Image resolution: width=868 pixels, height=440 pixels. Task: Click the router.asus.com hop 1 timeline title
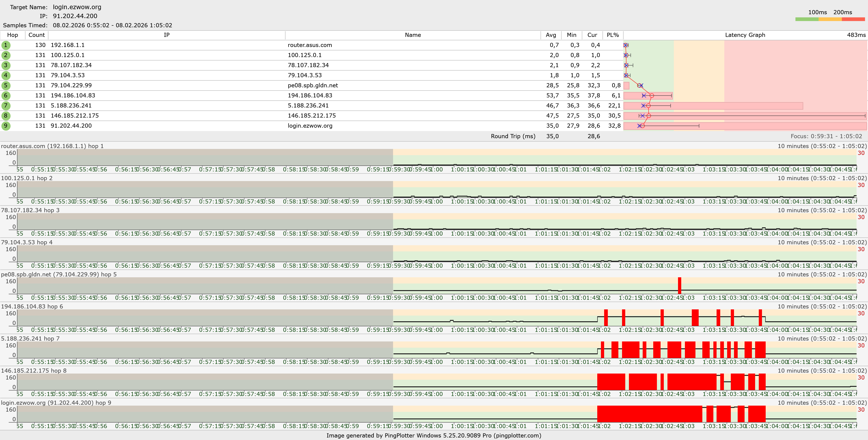click(x=52, y=146)
